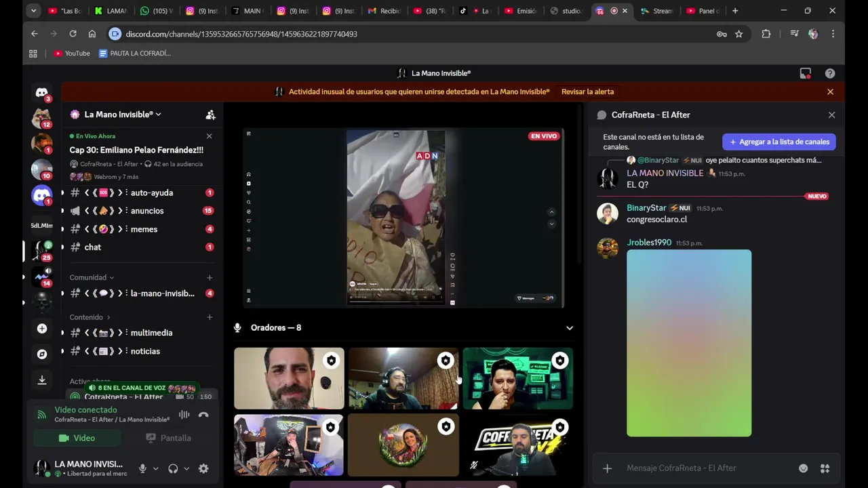Click Jrobles1990 username in chat

click(x=649, y=243)
